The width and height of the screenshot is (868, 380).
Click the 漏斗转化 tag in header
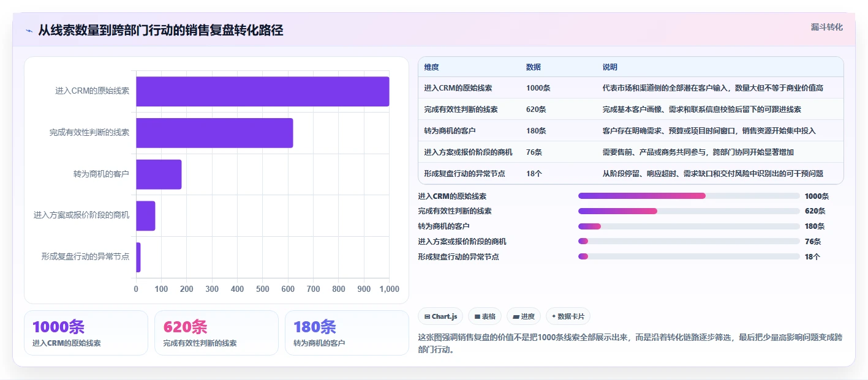[x=826, y=27]
